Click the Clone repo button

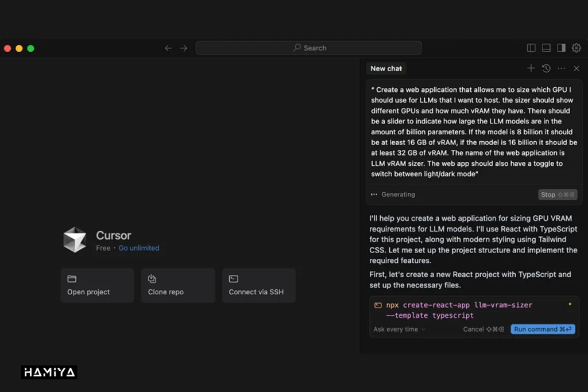pos(177,285)
